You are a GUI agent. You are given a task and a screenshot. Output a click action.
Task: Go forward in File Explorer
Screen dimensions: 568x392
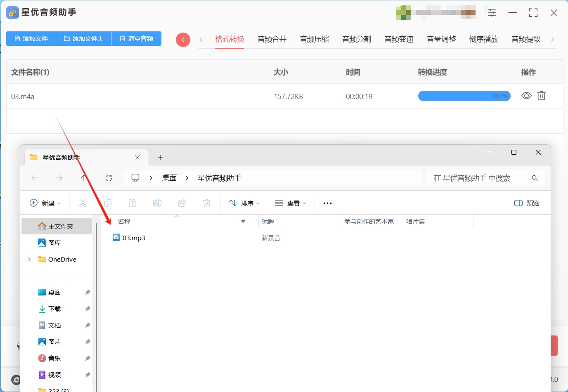[59, 178]
